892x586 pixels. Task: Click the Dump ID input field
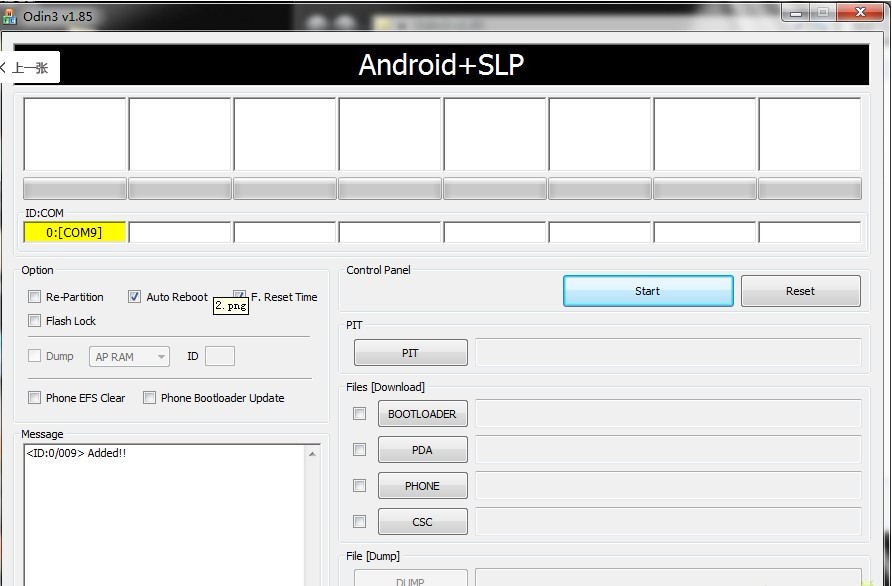point(220,356)
